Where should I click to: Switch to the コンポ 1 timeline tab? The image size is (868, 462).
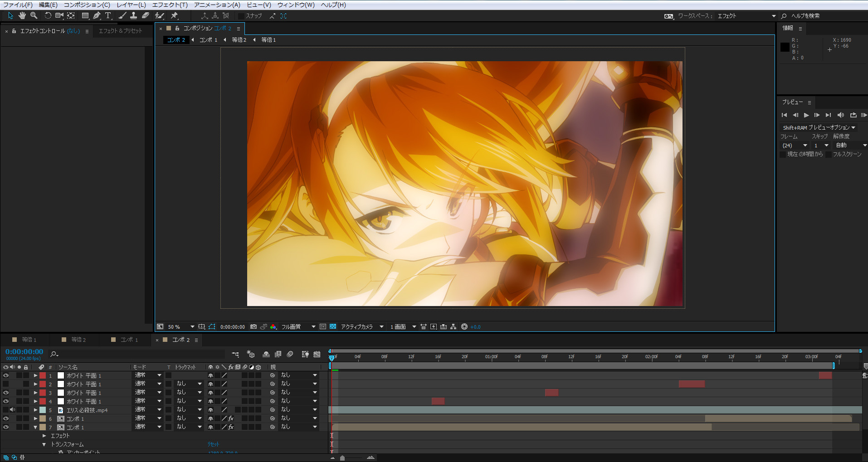129,340
